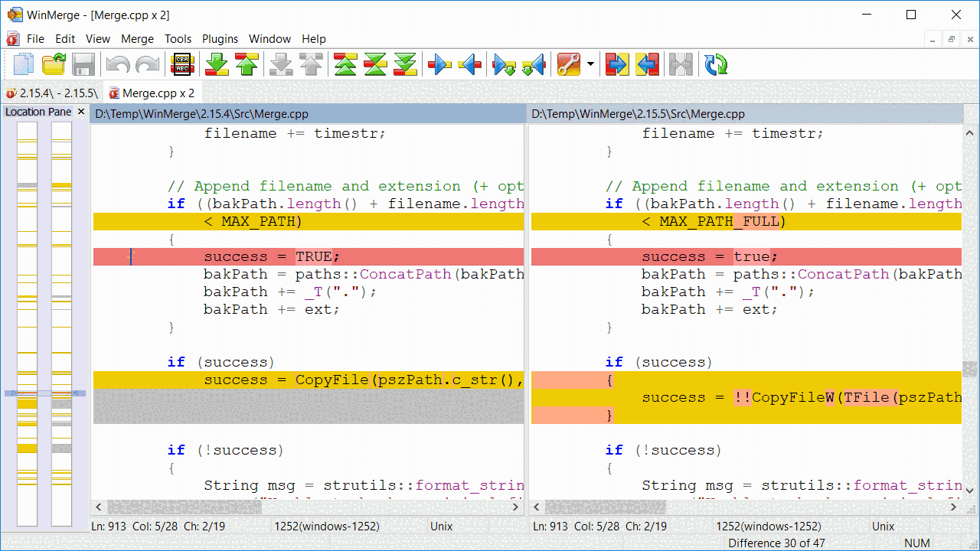Open WinMerge Options via wrench icon
This screenshot has width=980, height=551.
coord(570,64)
